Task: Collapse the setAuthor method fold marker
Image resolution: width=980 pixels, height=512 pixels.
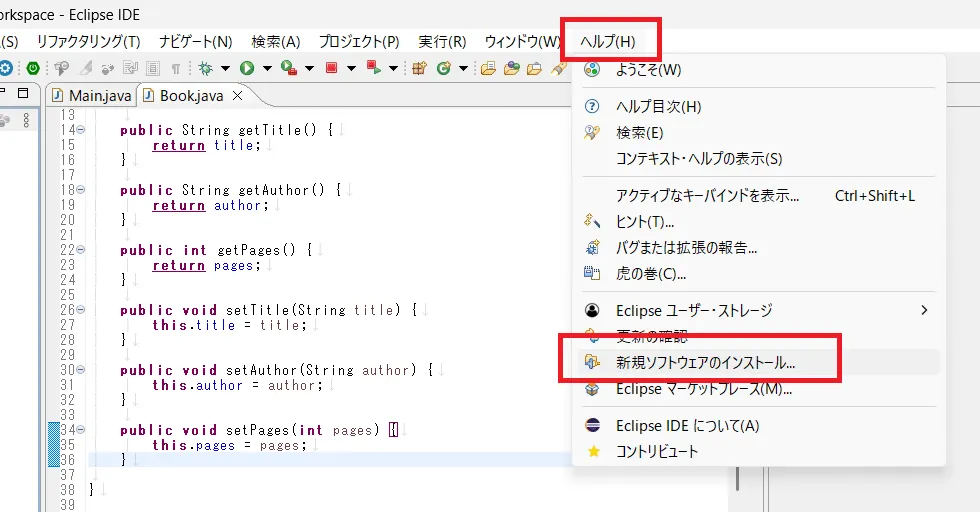Action: [81, 369]
